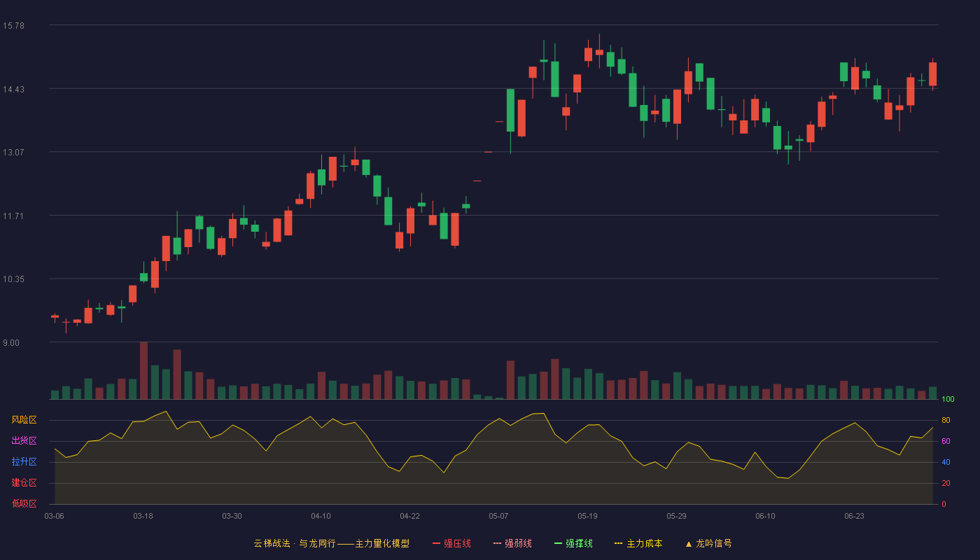Click the 11.71 price axis label

[x=13, y=216]
